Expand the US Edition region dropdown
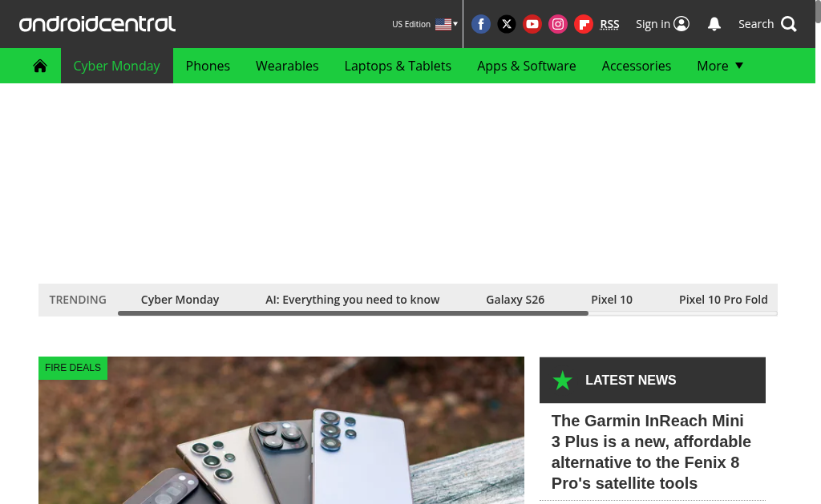The image size is (821, 504). coord(425,24)
